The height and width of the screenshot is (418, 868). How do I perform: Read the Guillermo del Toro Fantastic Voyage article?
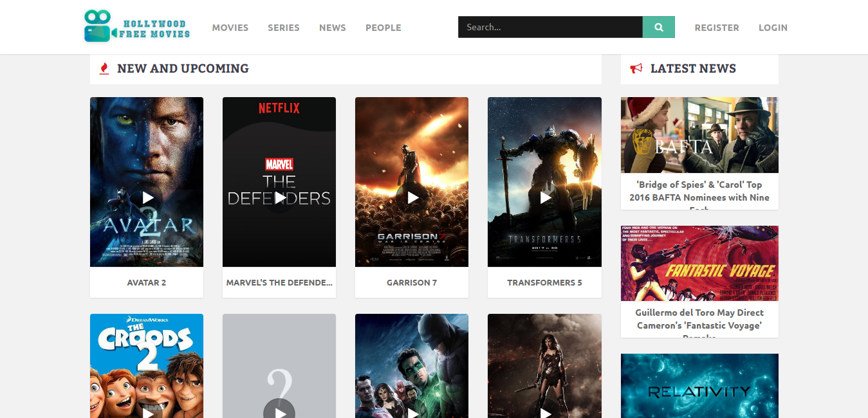click(x=699, y=323)
